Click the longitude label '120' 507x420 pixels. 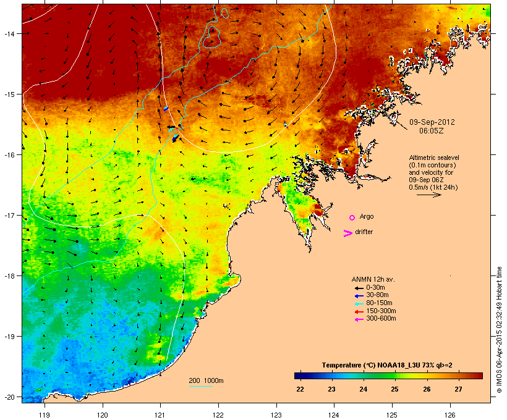pyautogui.click(x=103, y=415)
